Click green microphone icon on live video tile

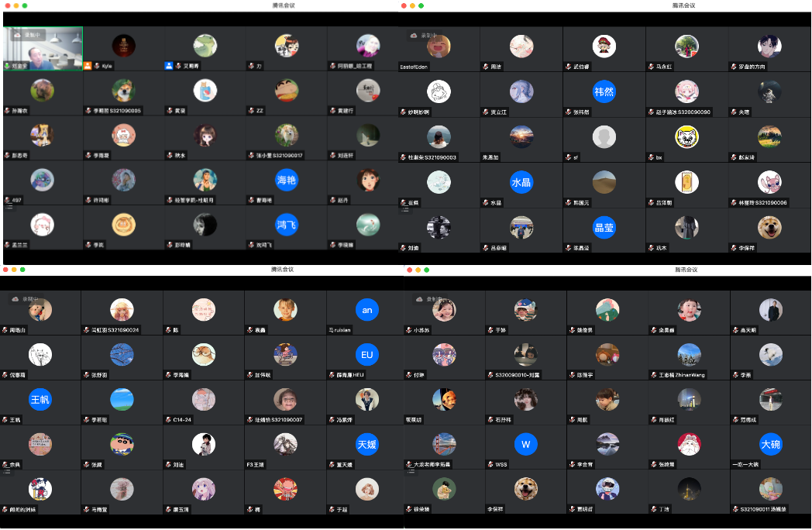[7, 66]
